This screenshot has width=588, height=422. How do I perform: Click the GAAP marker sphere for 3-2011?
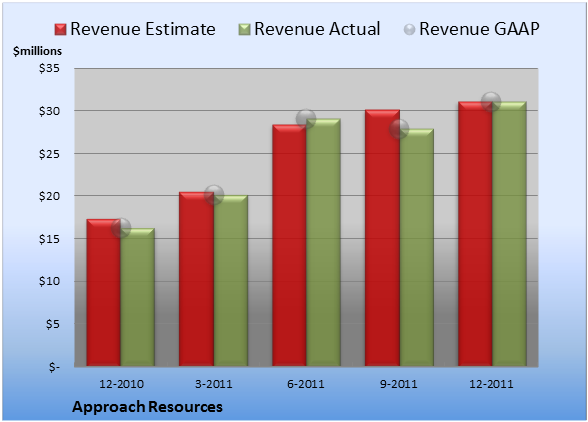click(x=214, y=195)
